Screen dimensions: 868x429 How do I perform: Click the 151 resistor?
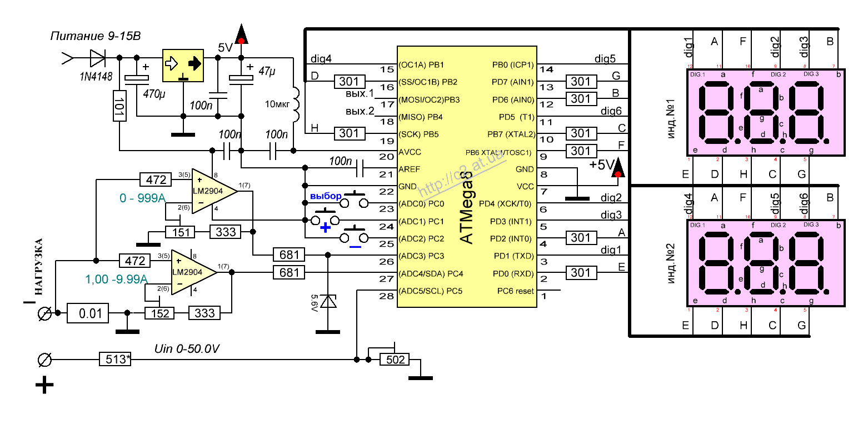tap(181, 232)
